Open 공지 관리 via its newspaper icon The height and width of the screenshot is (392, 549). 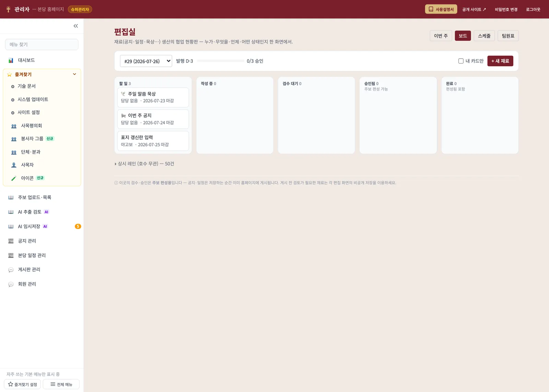(11, 241)
